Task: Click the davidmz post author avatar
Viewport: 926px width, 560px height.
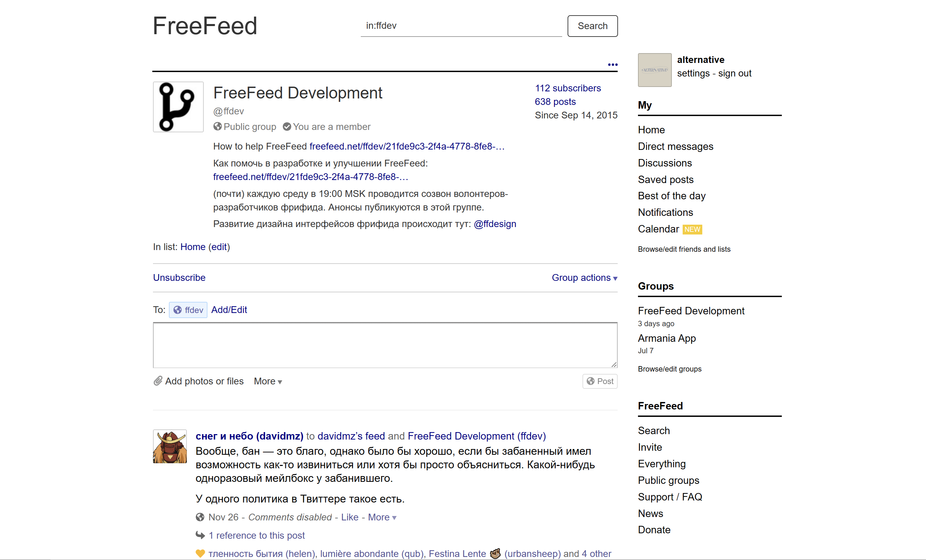Action: pos(170,447)
